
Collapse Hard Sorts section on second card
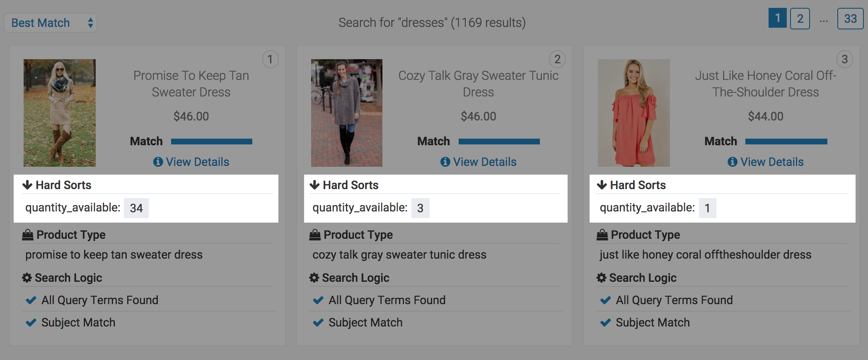click(351, 185)
